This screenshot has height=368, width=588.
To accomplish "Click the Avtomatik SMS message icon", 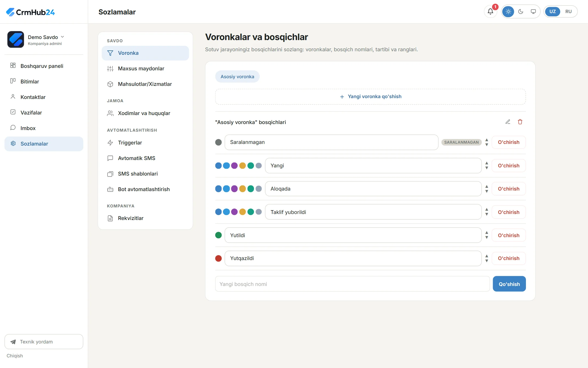I will (110, 158).
